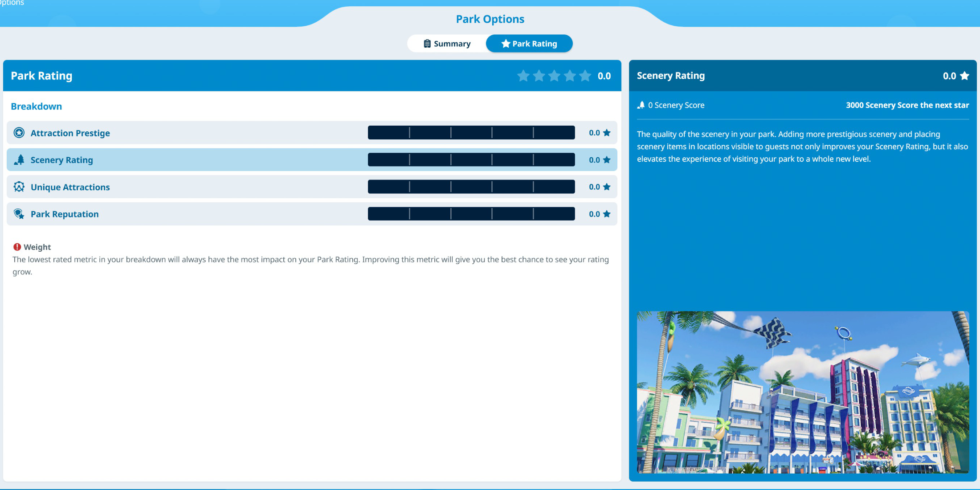Expand the Breakdown section

coord(36,106)
